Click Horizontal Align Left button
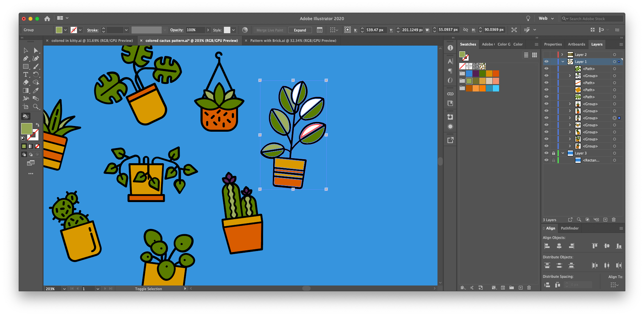The width and height of the screenshot is (644, 316). point(547,246)
